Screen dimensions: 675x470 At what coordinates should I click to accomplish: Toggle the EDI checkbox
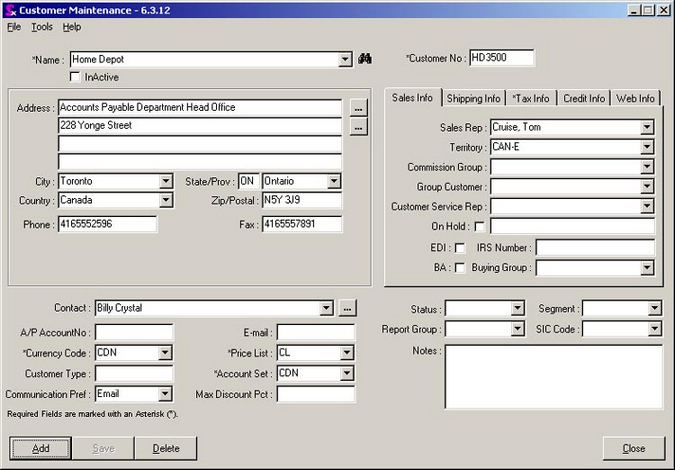tap(460, 247)
